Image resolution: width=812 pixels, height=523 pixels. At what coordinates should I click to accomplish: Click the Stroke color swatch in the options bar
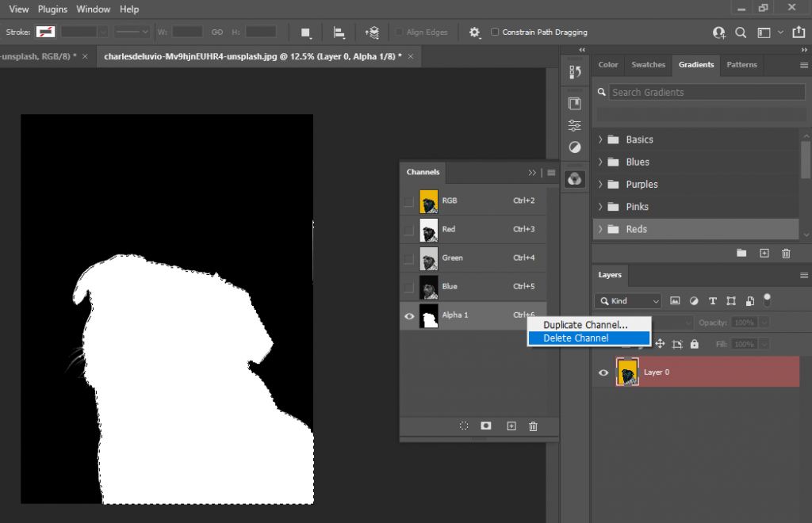(44, 32)
